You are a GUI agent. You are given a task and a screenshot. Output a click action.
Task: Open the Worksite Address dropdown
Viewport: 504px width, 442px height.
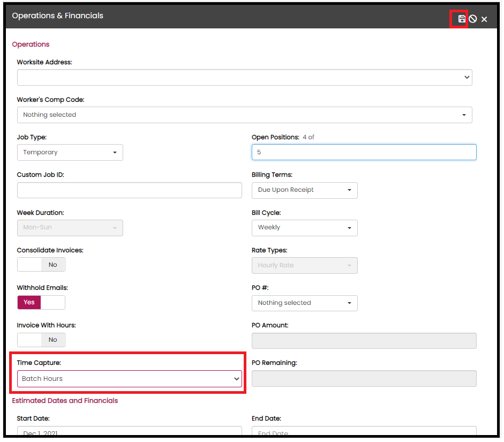[245, 78]
